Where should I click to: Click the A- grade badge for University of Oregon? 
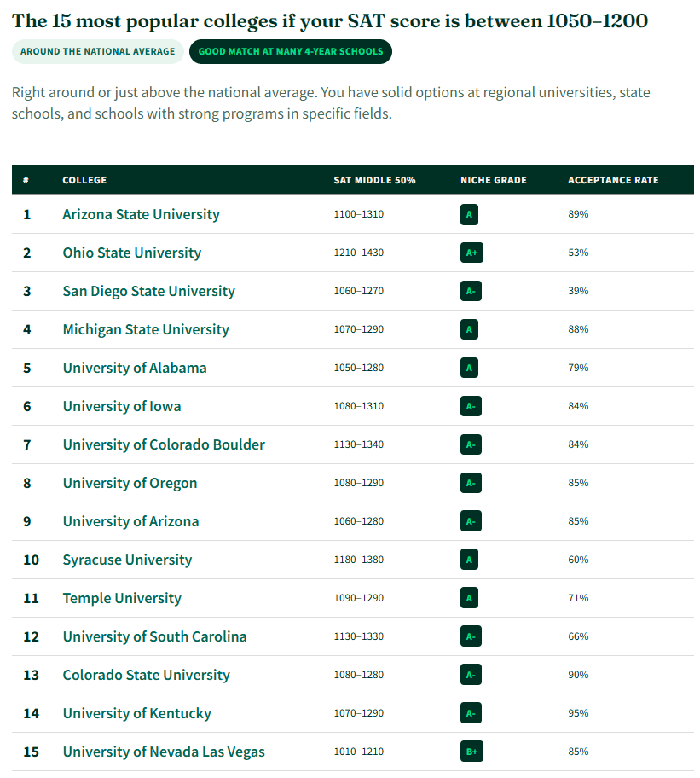pyautogui.click(x=471, y=484)
